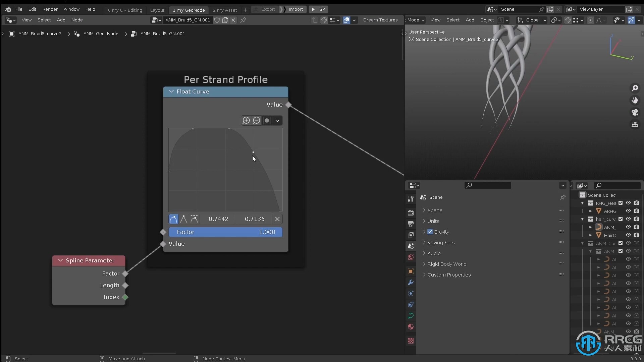Set curve handle type to Vector

click(183, 219)
